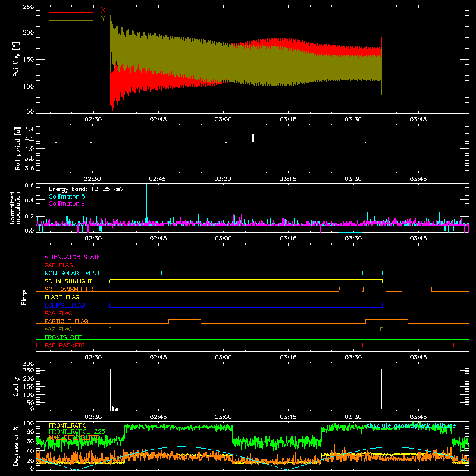The height and width of the screenshot is (476, 476).
Task: Click the 300 value on Quality y-axis
Action: [29, 364]
